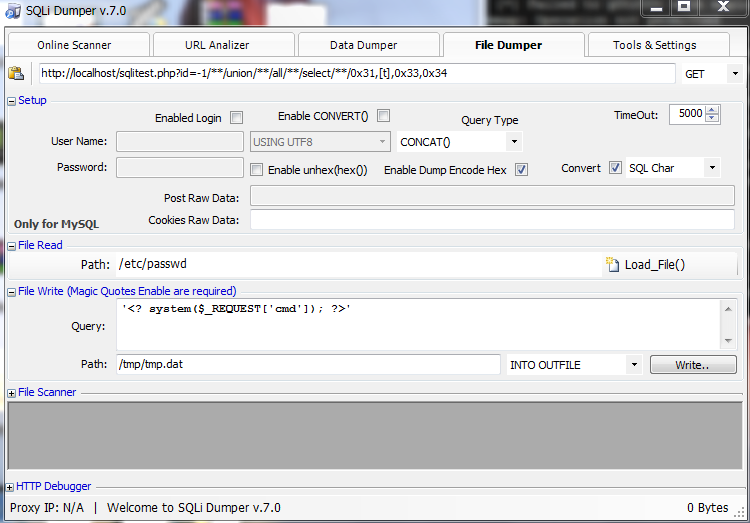This screenshot has width=750, height=523.
Task: Select the File Dumper tab
Action: pos(514,45)
